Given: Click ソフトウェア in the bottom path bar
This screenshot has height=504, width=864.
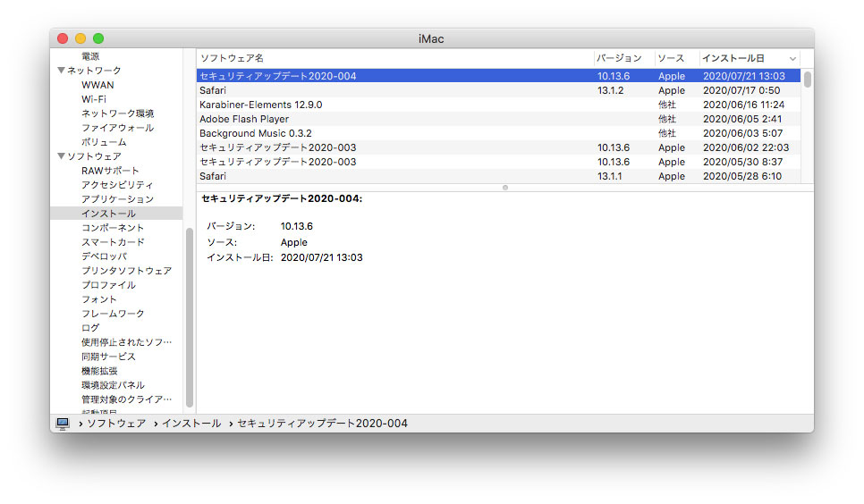Looking at the screenshot, I should [x=116, y=423].
